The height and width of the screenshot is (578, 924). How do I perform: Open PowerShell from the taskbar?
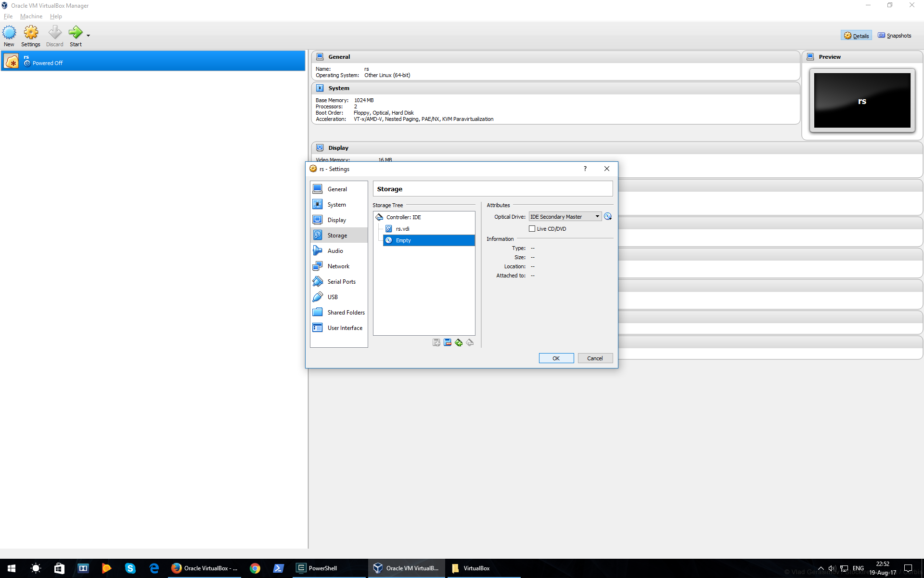(x=317, y=568)
